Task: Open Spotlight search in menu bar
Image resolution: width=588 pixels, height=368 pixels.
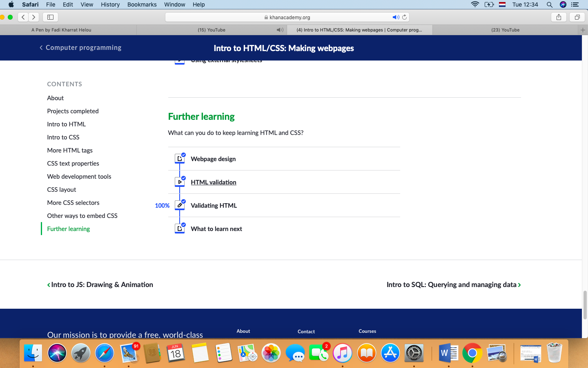Action: [550, 4]
